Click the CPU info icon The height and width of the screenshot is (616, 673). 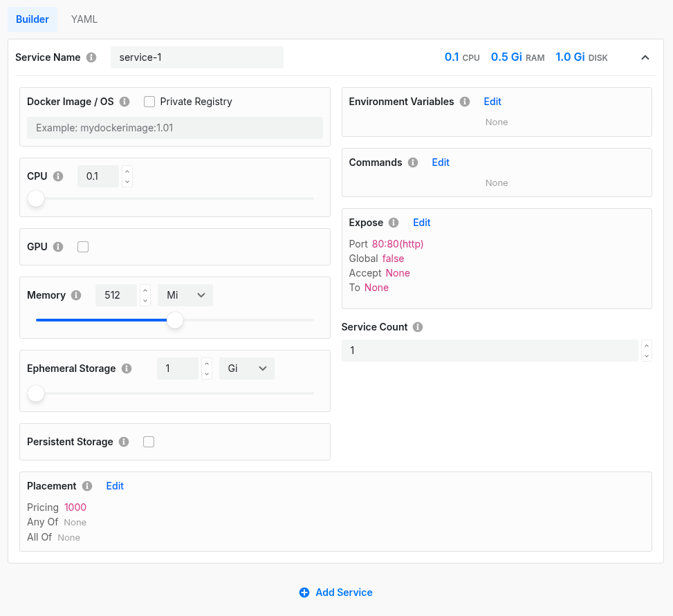click(57, 176)
